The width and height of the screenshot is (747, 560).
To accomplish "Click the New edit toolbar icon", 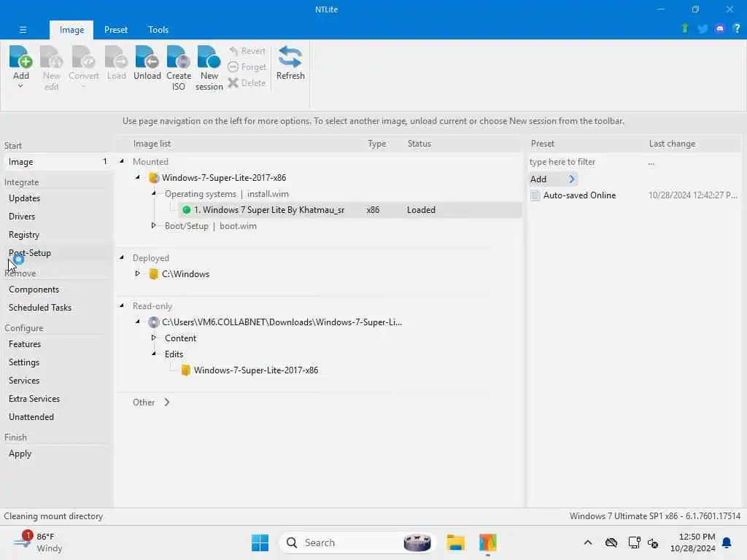I will pyautogui.click(x=52, y=58).
